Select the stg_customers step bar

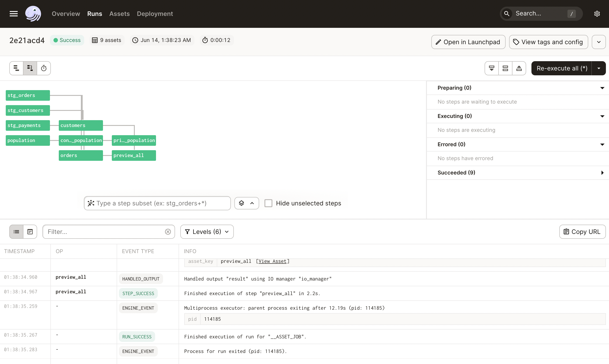[x=28, y=110]
